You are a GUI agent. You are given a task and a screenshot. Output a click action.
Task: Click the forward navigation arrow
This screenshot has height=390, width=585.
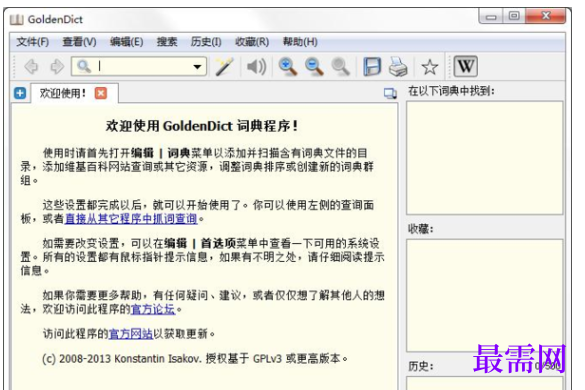pos(57,67)
